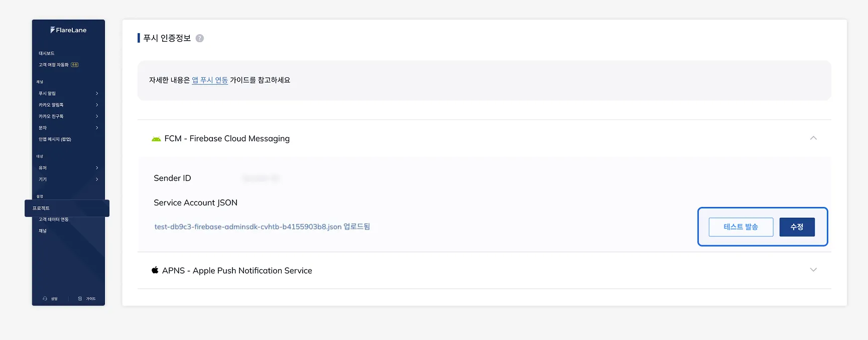The image size is (868, 340).
Task: Expand 문자 submenu arrow
Action: [x=97, y=128]
